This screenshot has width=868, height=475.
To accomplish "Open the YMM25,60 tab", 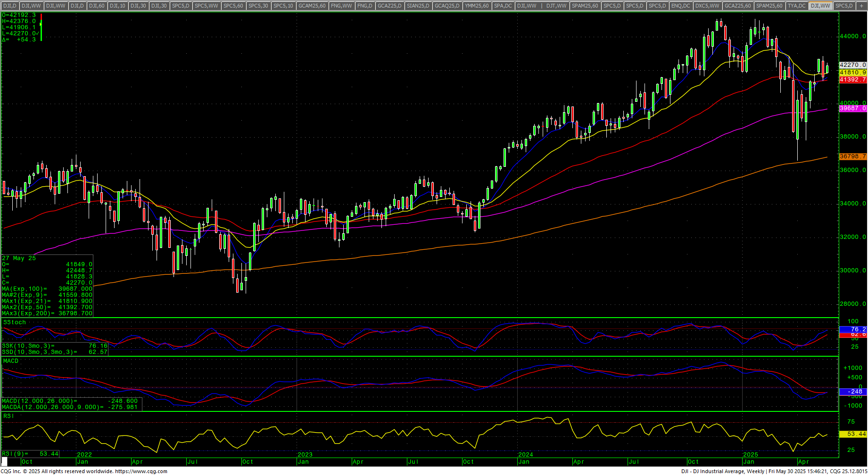I will coord(477,6).
